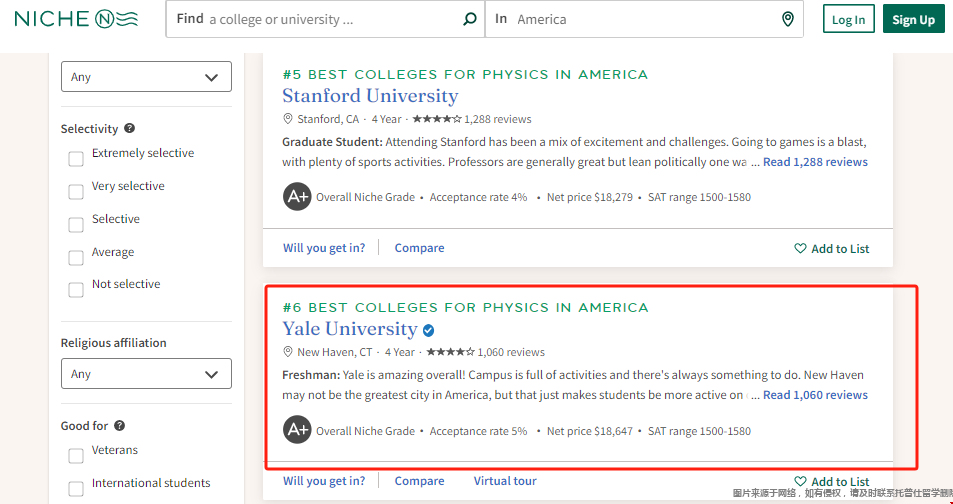Click the Religious affiliation filter label
The height and width of the screenshot is (504, 953).
pyautogui.click(x=114, y=343)
